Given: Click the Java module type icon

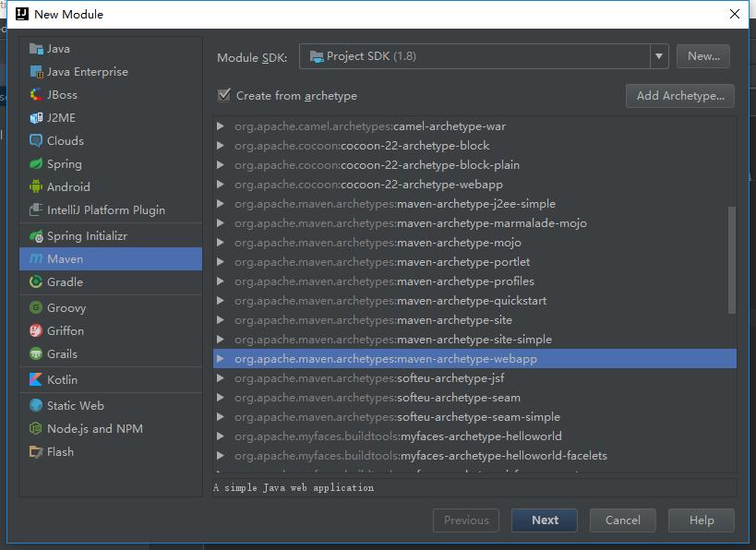Looking at the screenshot, I should click(36, 49).
